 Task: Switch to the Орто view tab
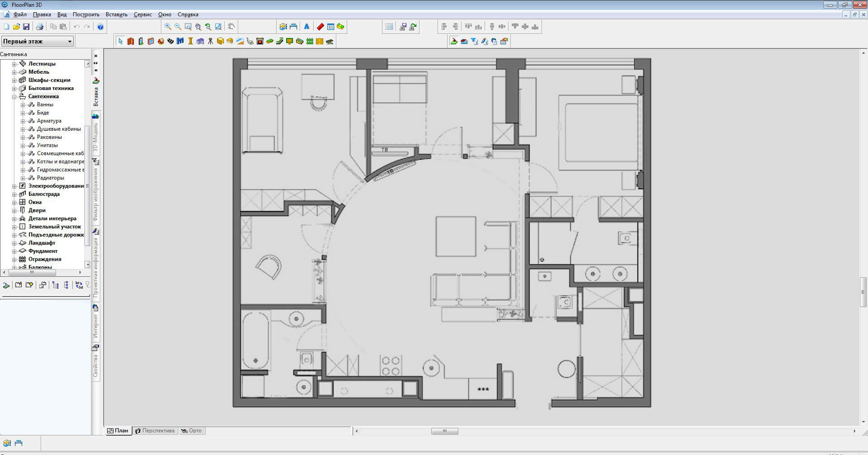point(192,431)
